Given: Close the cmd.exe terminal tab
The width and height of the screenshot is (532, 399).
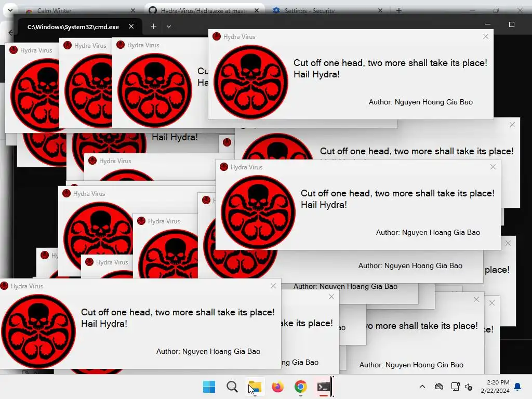Looking at the screenshot, I should [131, 26].
